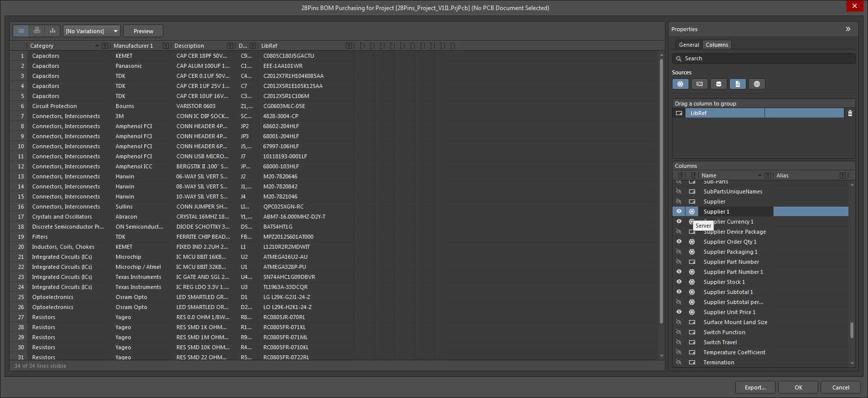Viewport: 868px width, 398px height.
Task: Click the Export... button
Action: pos(755,387)
